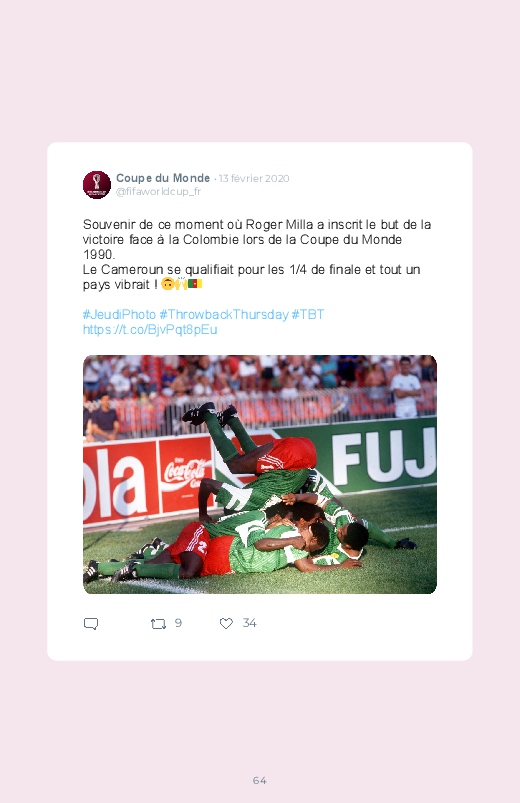Click the retweet count 9

(x=178, y=623)
